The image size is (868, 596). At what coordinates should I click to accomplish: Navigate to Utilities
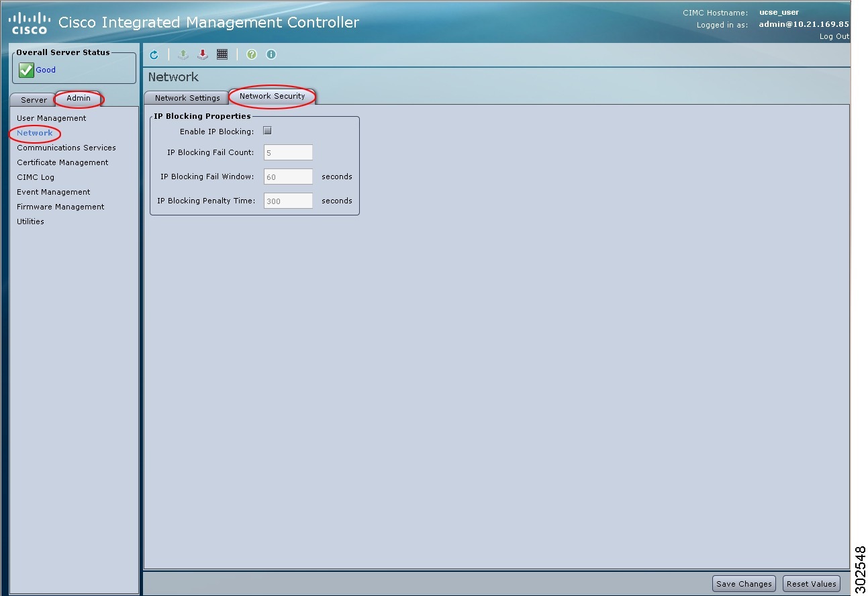click(30, 221)
